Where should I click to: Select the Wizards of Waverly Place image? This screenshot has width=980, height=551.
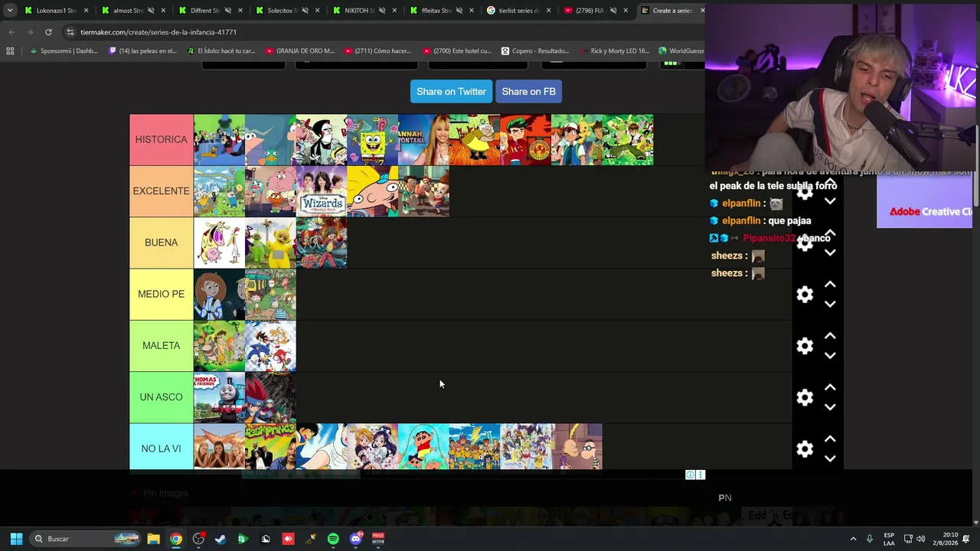322,191
